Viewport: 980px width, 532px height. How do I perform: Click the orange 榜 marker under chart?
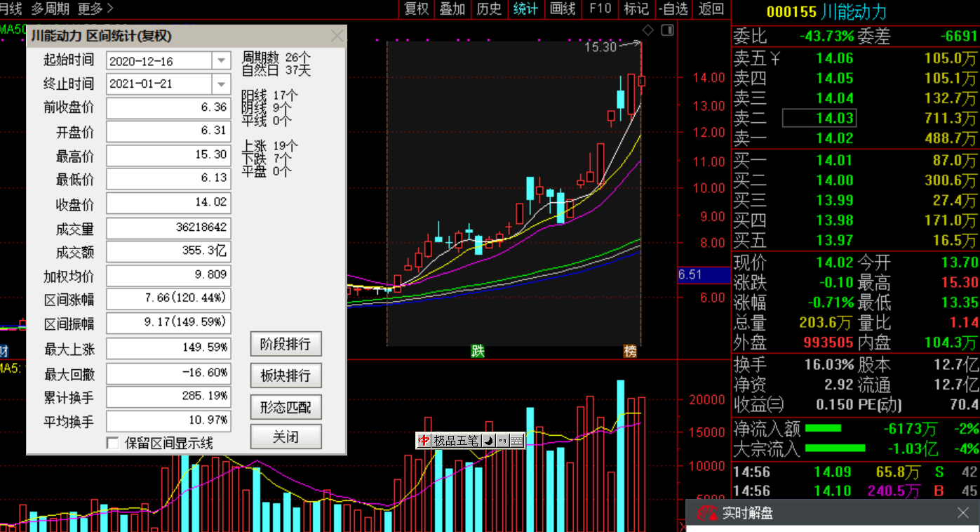[x=631, y=352]
